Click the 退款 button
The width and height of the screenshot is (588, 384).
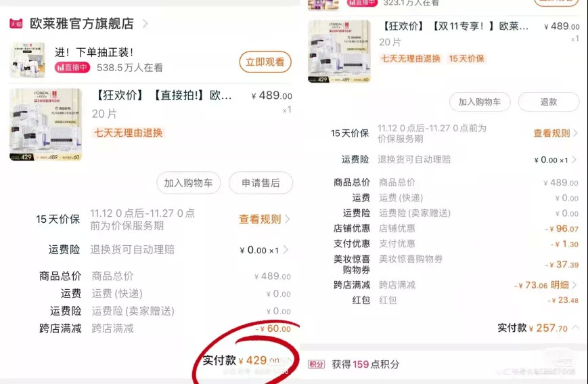(549, 102)
